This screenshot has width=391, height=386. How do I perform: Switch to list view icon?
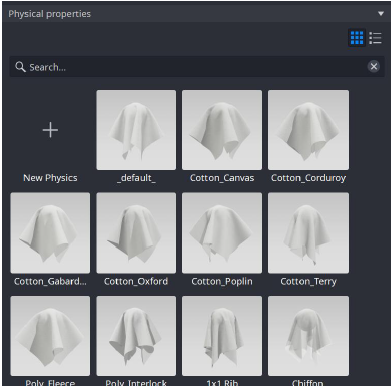coord(375,38)
